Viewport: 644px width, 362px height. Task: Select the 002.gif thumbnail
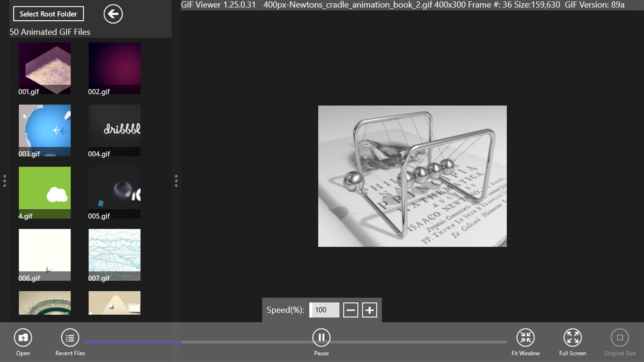(114, 68)
